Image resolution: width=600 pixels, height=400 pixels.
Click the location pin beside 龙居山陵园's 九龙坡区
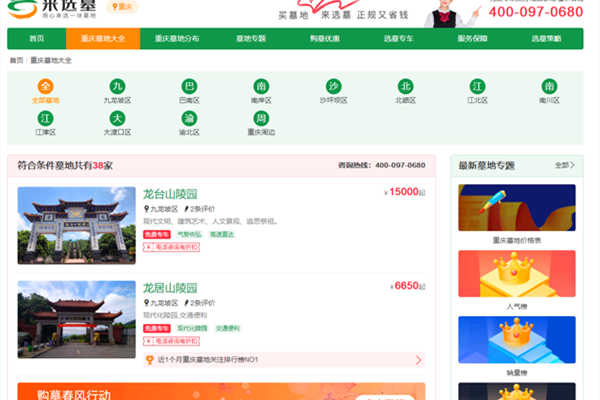click(146, 303)
